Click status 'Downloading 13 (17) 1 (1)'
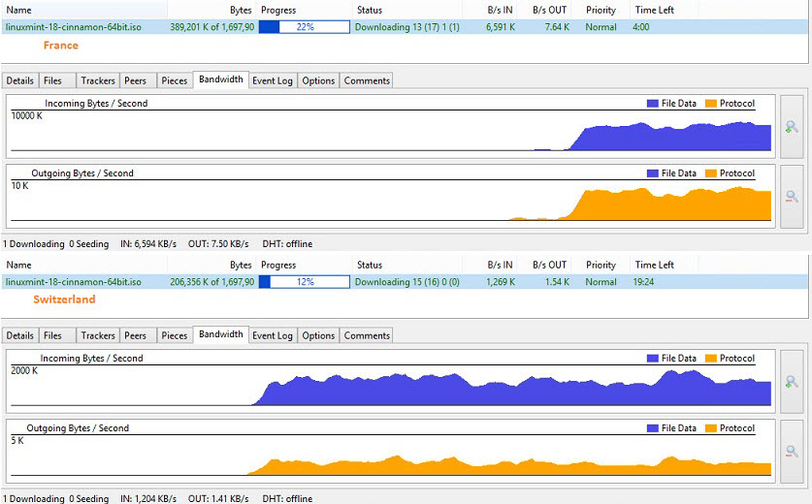Image resolution: width=812 pixels, height=504 pixels. tap(407, 27)
